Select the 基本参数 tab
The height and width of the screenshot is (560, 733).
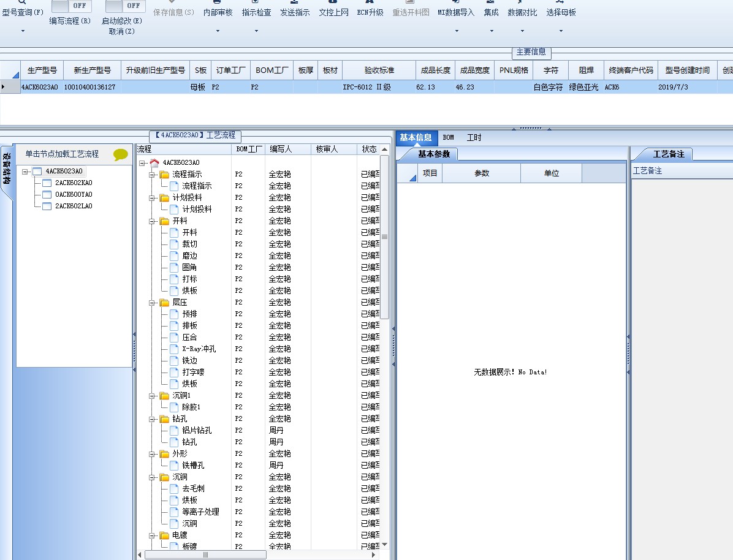[434, 154]
